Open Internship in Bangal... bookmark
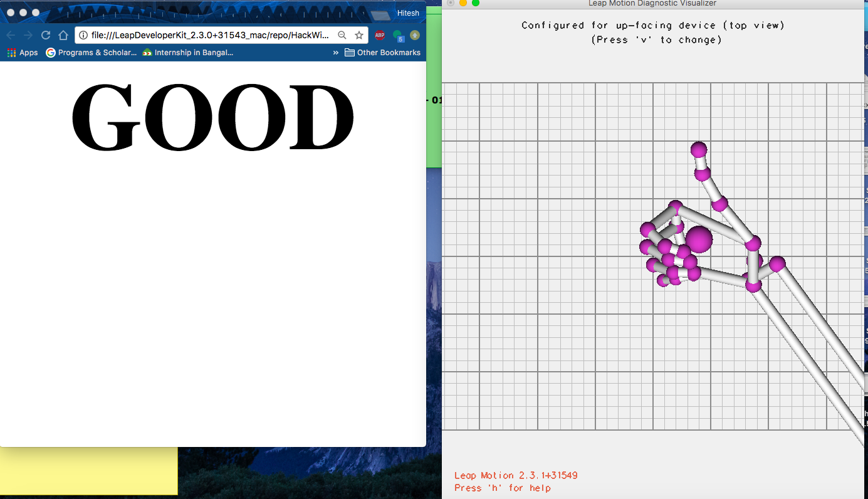The height and width of the screenshot is (499, 868). tap(188, 53)
